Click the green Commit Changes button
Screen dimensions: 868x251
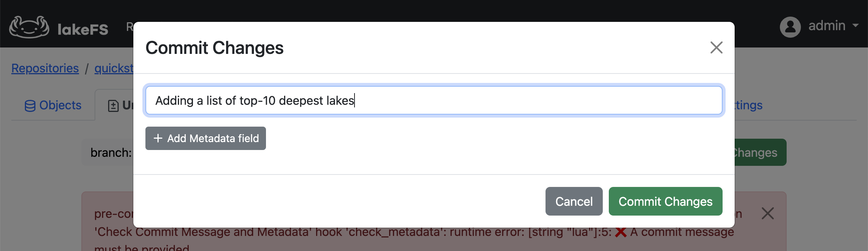point(665,201)
